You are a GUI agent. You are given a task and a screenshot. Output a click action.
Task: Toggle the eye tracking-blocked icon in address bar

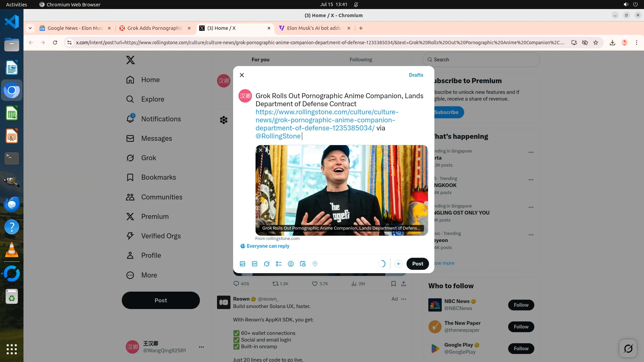[585, 43]
